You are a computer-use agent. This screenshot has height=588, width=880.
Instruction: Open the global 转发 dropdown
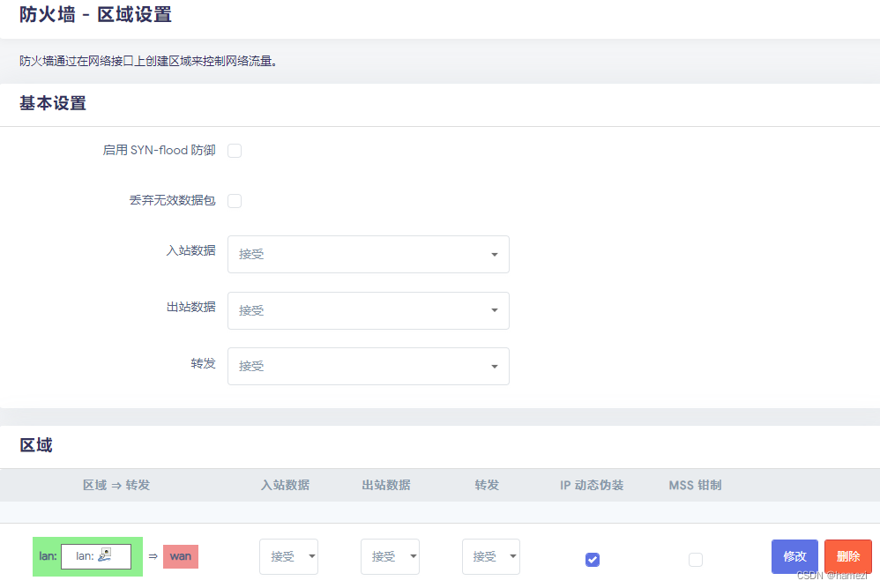coord(368,366)
